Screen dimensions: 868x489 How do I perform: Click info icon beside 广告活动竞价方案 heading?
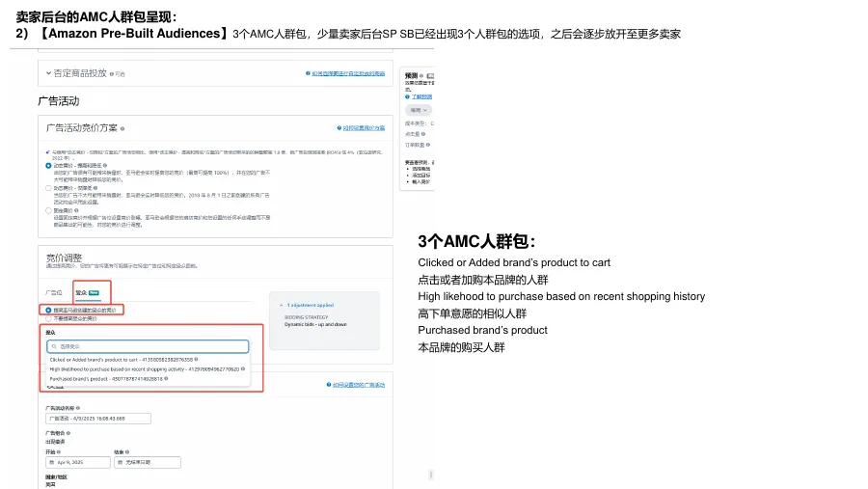tap(122, 128)
